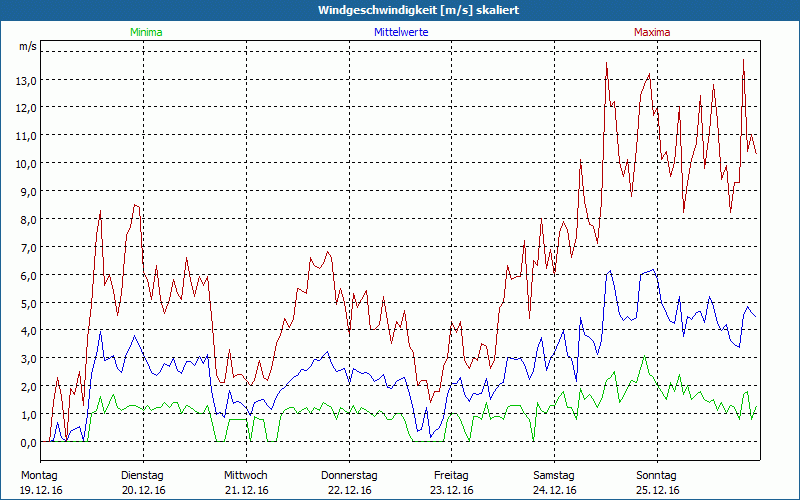Click the m/s unit label on y-axis
Viewport: 800px width, 500px height.
27,46
